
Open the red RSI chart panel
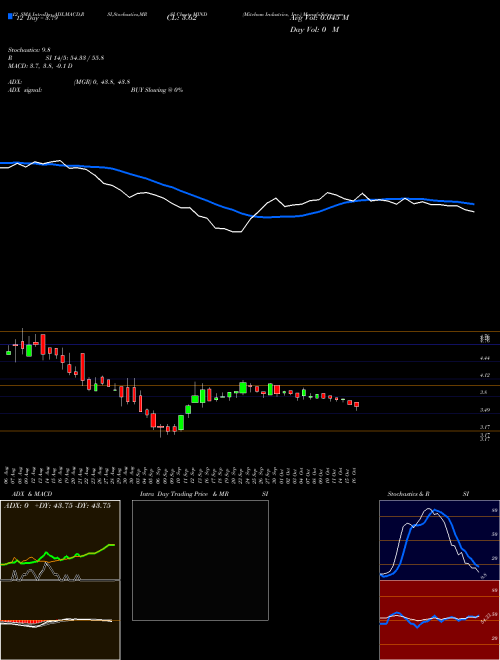pyautogui.click(x=439, y=620)
